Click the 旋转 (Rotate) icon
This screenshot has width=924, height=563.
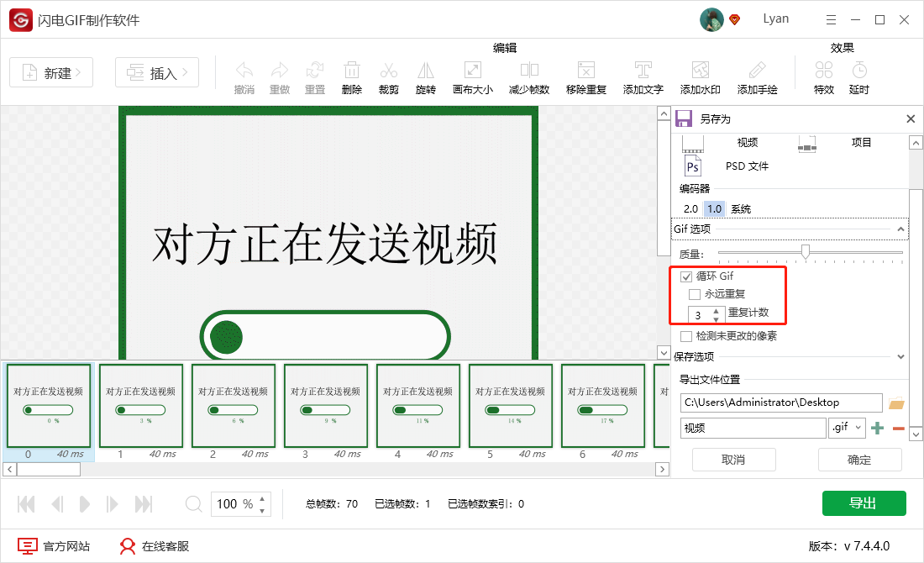(425, 76)
